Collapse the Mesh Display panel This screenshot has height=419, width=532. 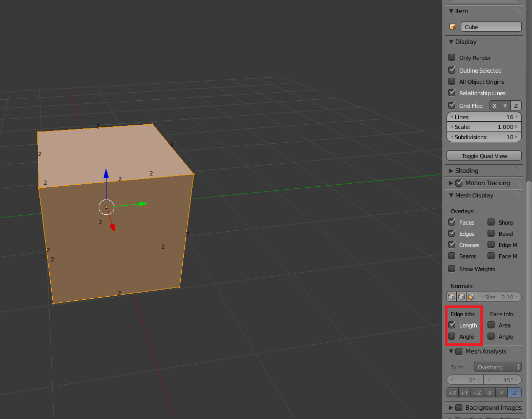coord(451,195)
